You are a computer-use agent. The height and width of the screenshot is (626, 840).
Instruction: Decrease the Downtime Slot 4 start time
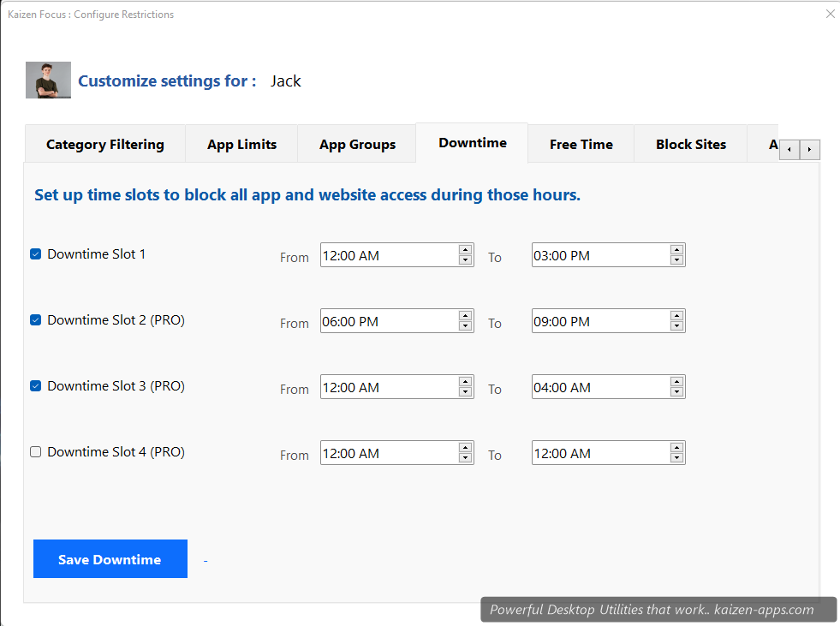(465, 457)
